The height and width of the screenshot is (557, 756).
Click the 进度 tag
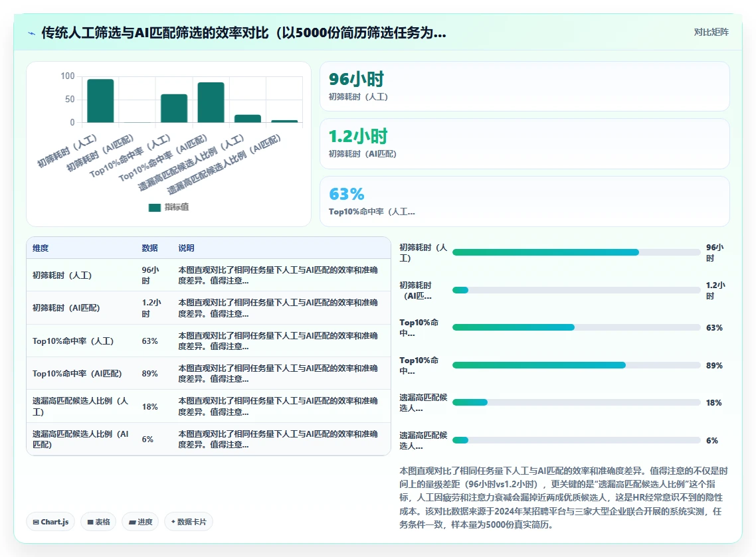(140, 522)
